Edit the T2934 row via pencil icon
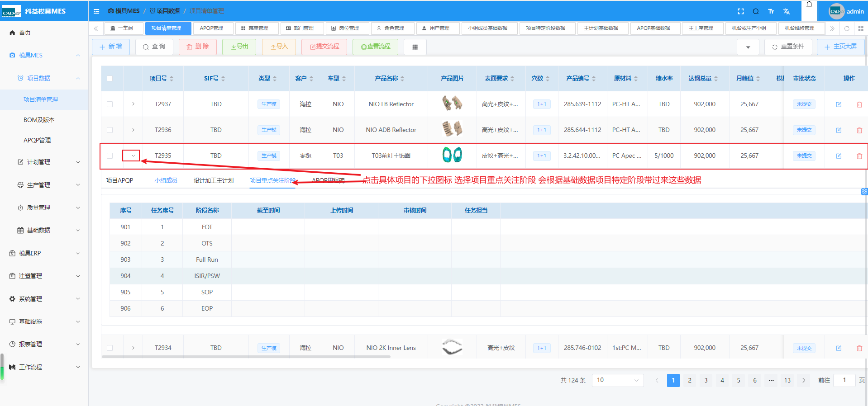This screenshot has width=868, height=406. [839, 348]
